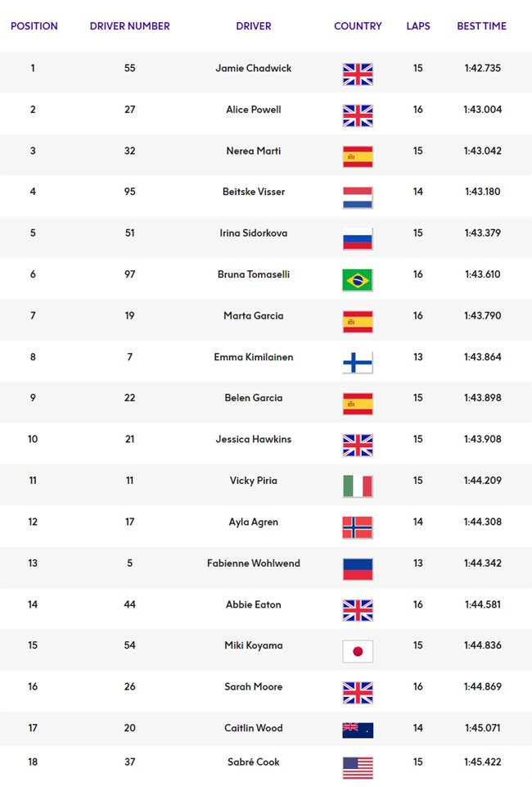Click the Brazilian flag next to Bruna Tomaselli
532x787 pixels.
(x=358, y=281)
